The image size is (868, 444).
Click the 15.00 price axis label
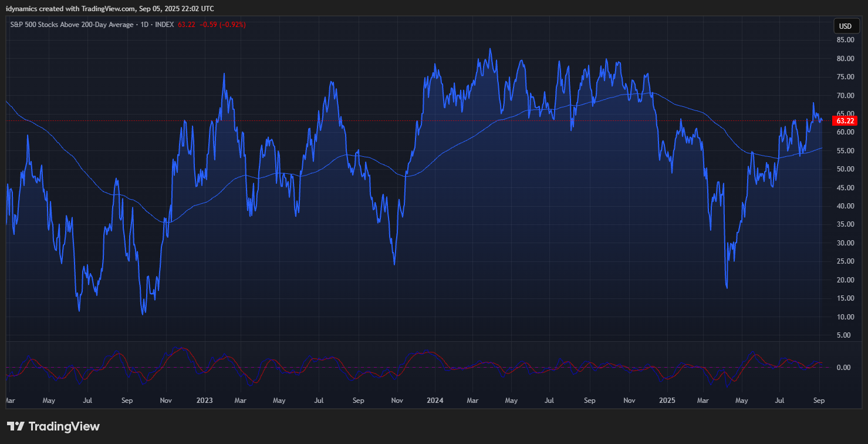[845, 298]
